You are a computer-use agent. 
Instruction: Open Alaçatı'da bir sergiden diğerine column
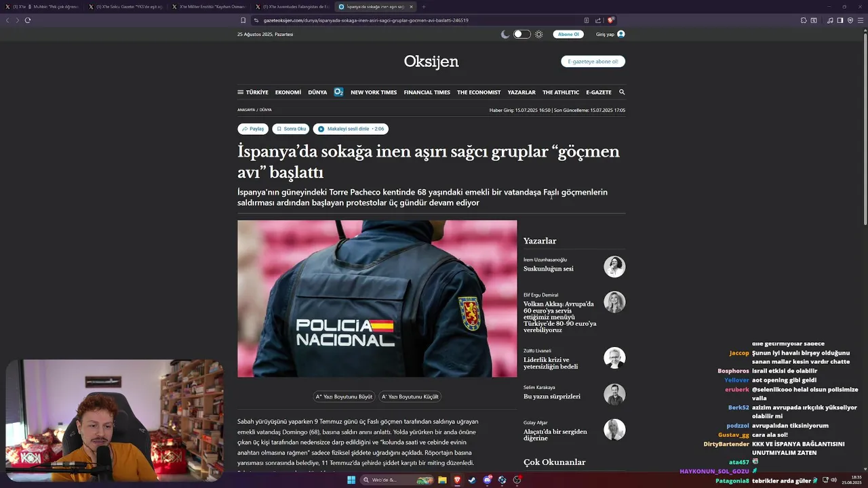[555, 435]
